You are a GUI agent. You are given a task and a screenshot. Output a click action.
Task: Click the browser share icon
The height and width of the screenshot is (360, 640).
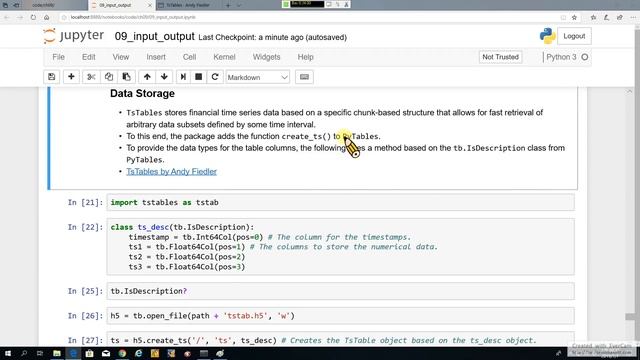point(620,17)
